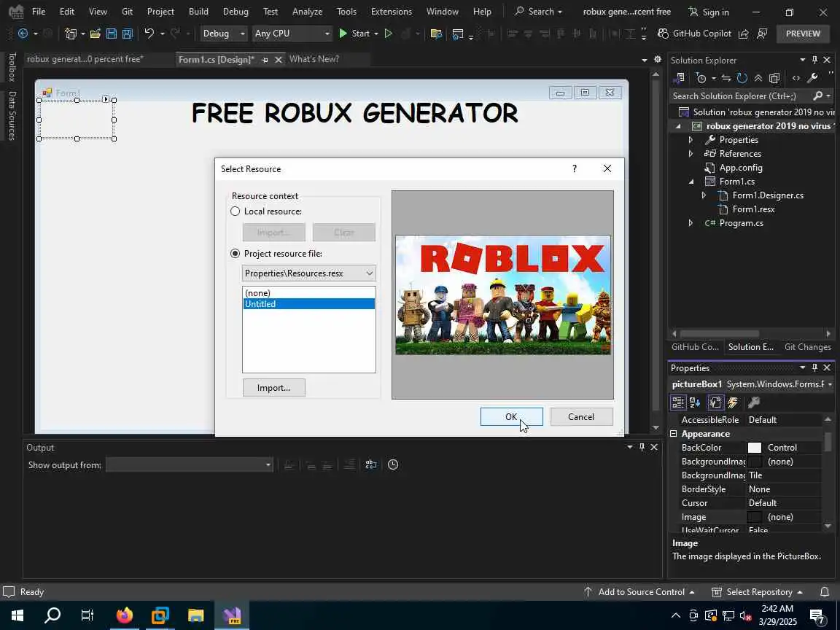
Task: Select Untitled in the resource list
Action: click(309, 304)
